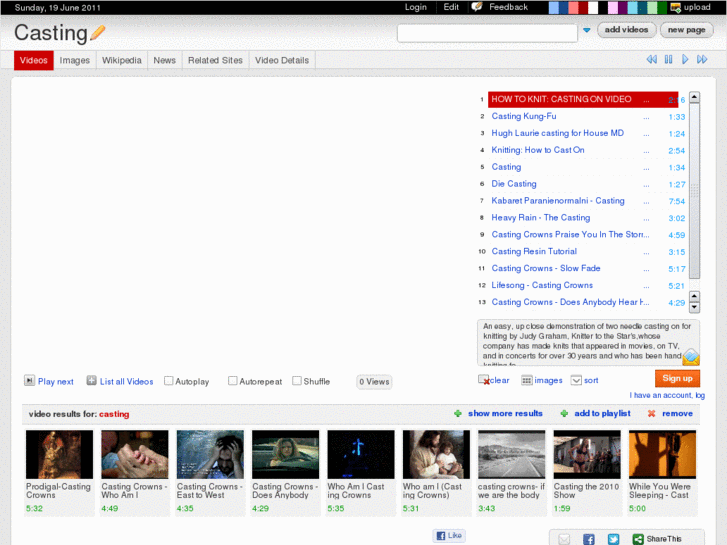Viewport: 727px width, 545px height.
Task: Open options dots for Lifesong - Casting Crowns
Action: click(x=646, y=287)
